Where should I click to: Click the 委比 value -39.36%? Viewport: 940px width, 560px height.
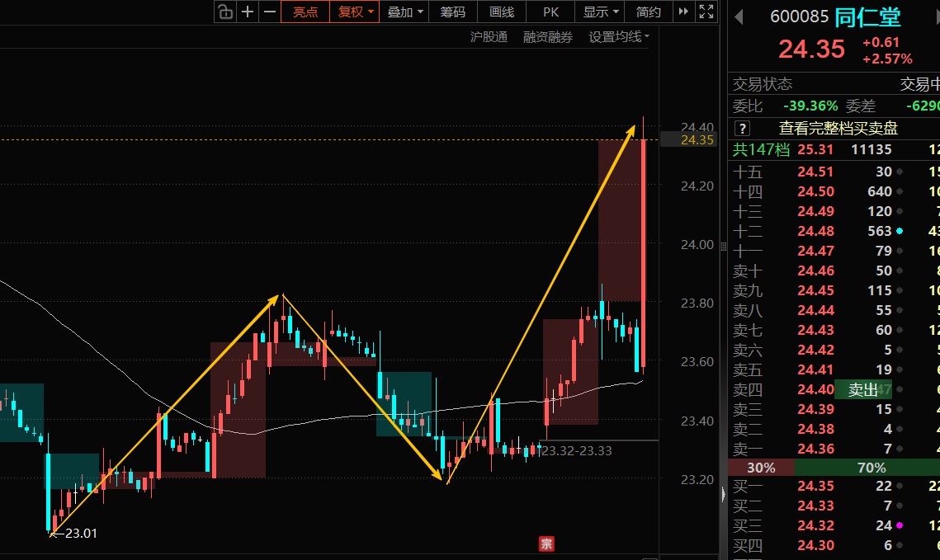[810, 106]
